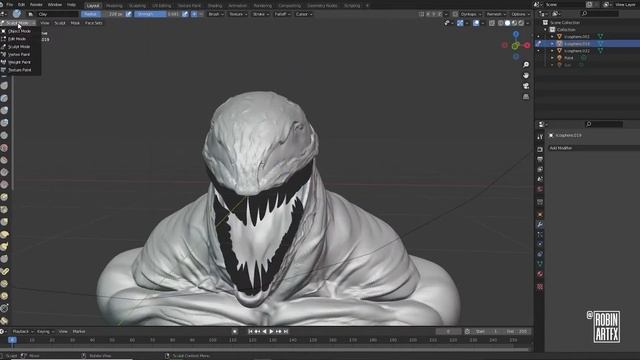Open the Render properties tab

pos(540,149)
